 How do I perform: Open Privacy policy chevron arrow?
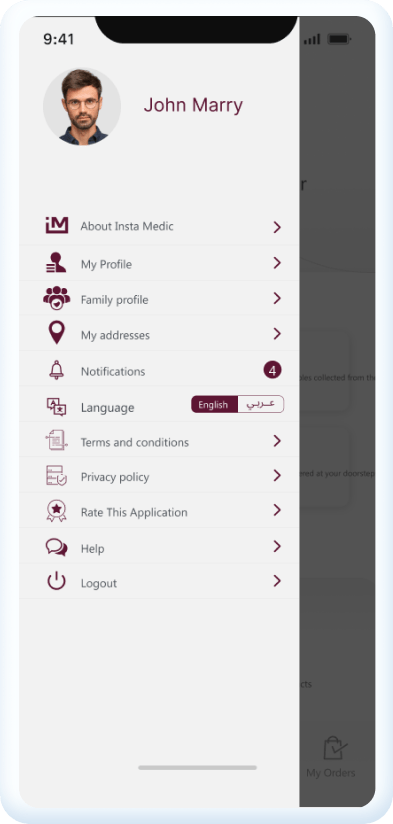(277, 476)
